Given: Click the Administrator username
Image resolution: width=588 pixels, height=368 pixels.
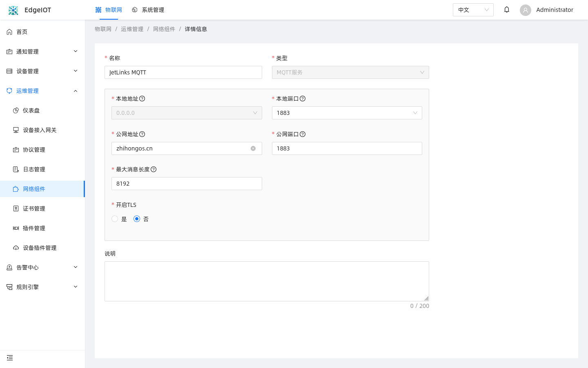Looking at the screenshot, I should pos(555,10).
